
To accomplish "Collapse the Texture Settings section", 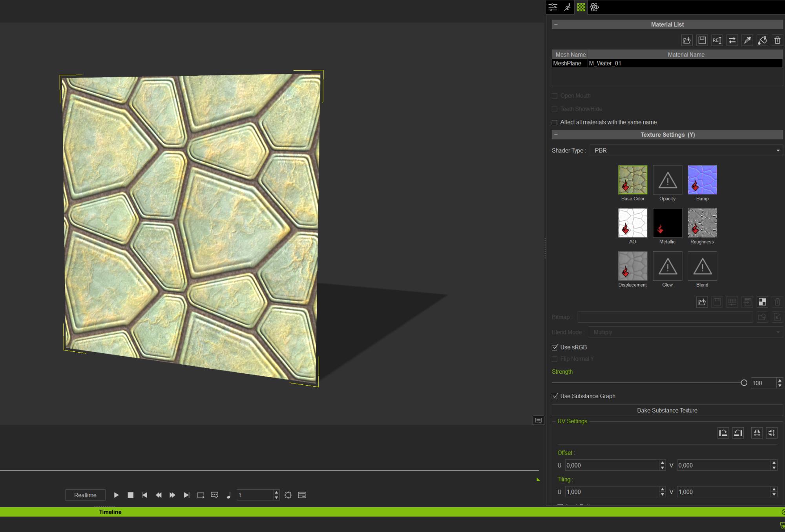I will point(556,135).
